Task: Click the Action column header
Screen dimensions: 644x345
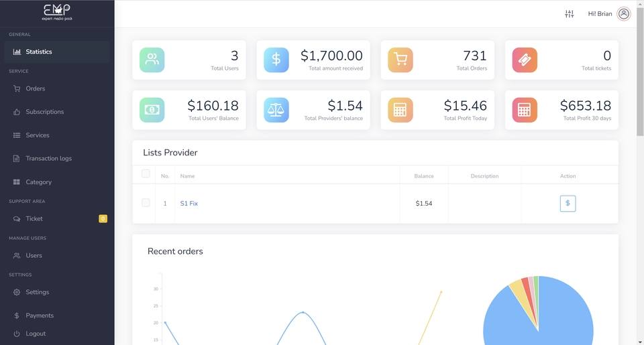Action: click(568, 176)
